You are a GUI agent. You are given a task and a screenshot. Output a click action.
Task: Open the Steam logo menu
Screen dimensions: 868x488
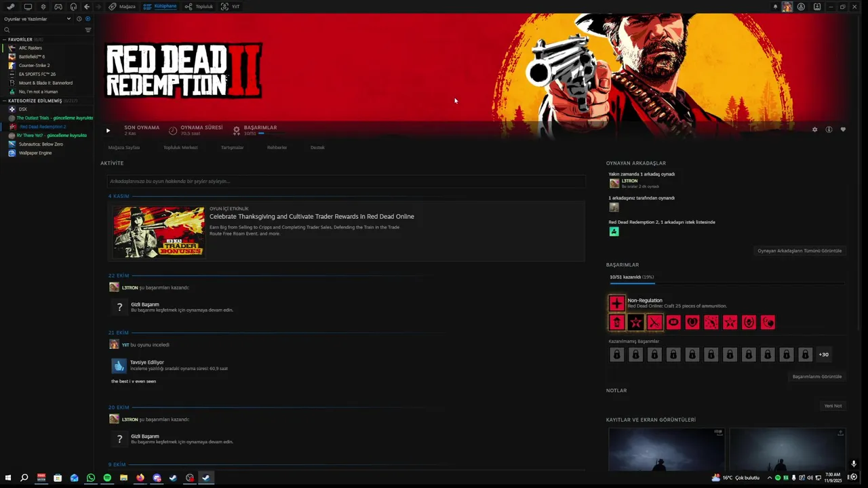tap(11, 6)
